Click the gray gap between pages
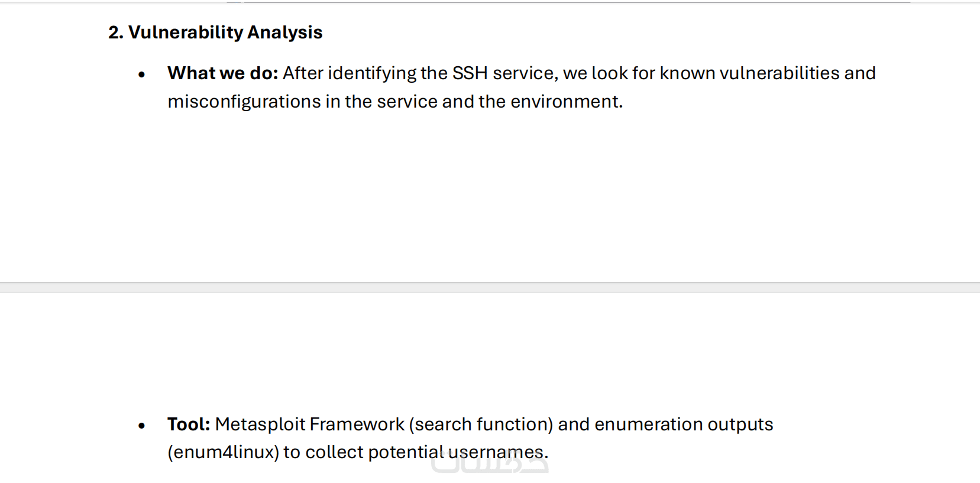 coord(490,287)
